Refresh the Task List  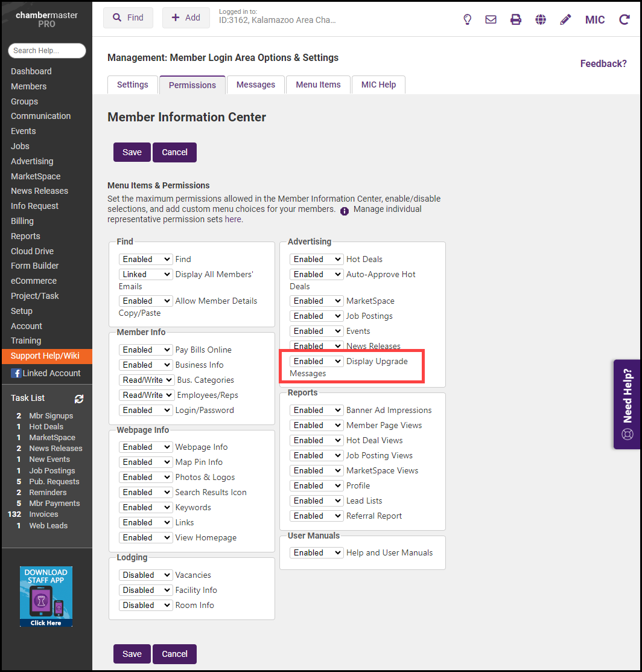[x=79, y=398]
